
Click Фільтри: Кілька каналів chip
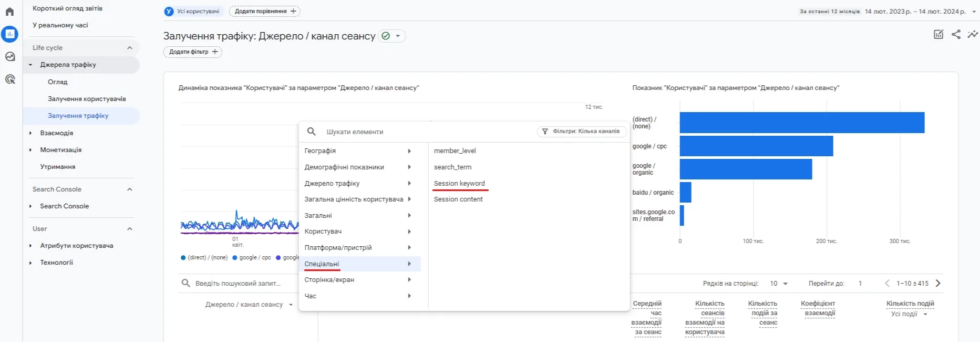(582, 132)
